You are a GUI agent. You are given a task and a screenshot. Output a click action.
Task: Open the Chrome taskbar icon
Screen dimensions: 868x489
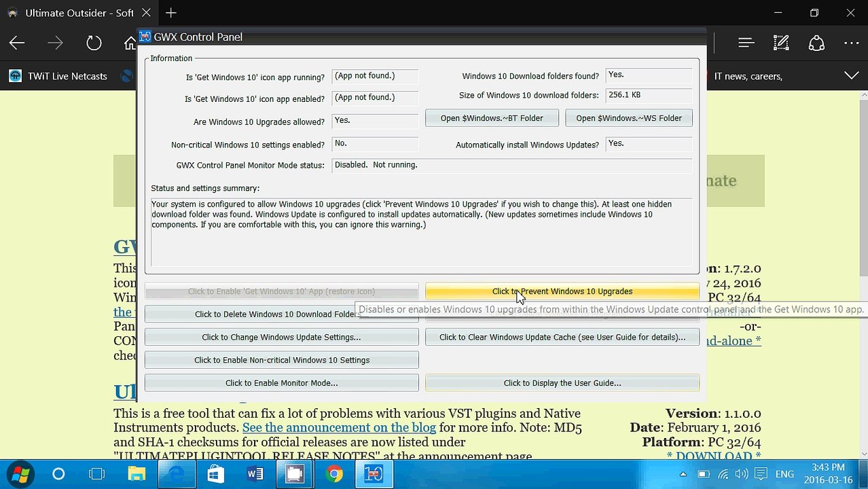[334, 474]
